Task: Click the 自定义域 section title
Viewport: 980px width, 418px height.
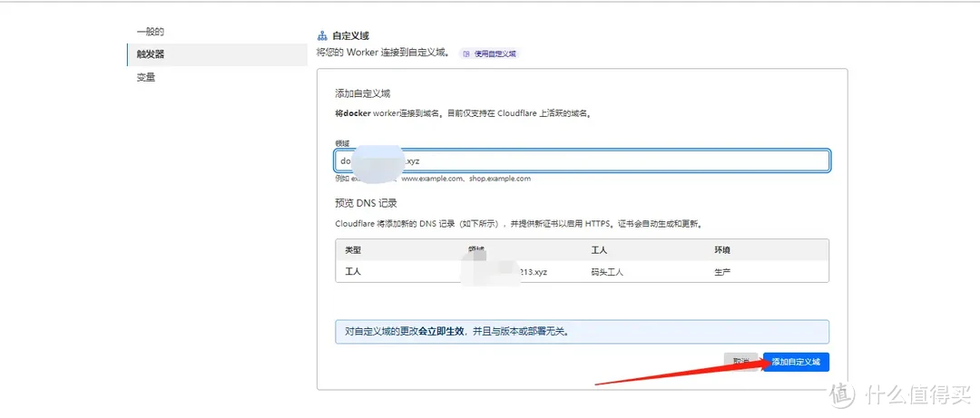Action: (350, 36)
